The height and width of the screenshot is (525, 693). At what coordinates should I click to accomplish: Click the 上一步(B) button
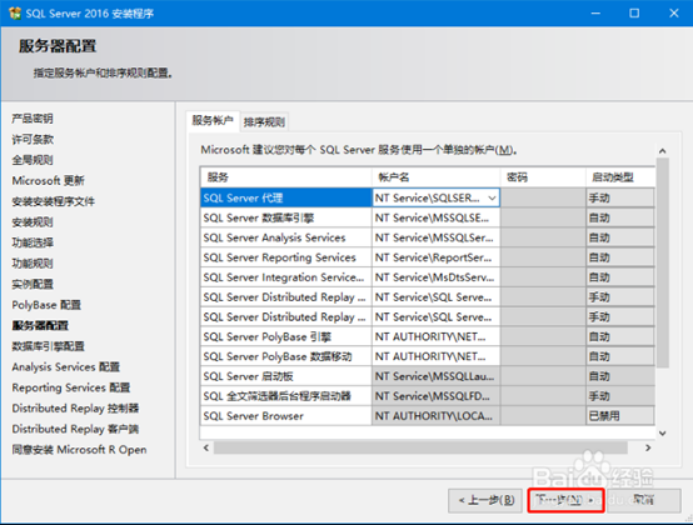point(487,500)
